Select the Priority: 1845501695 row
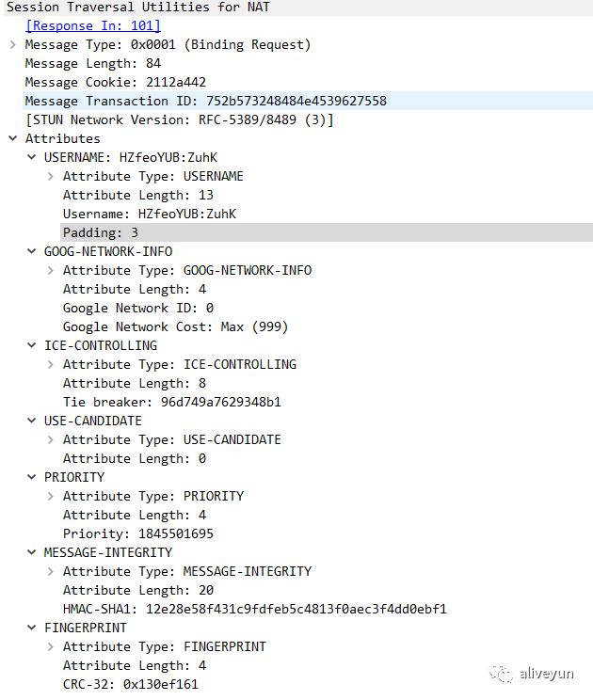 click(137, 533)
